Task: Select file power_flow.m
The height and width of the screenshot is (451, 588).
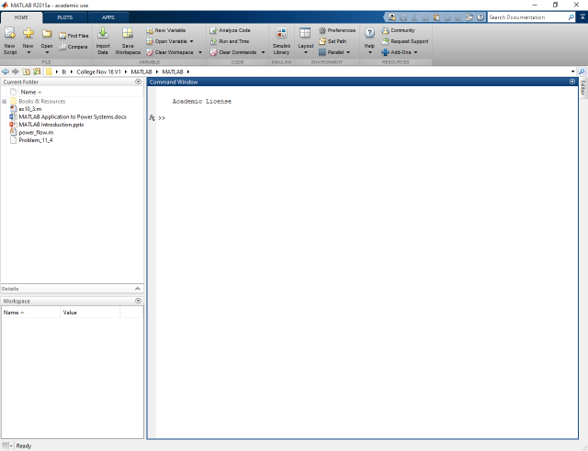Action: pyautogui.click(x=36, y=133)
